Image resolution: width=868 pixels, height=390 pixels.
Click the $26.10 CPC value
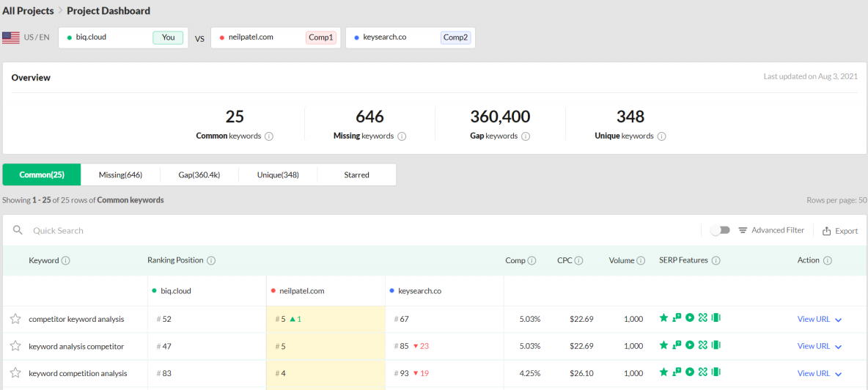[582, 373]
